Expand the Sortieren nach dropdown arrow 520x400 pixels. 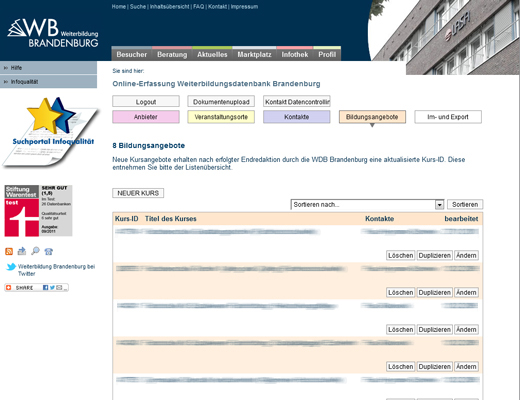439,204
